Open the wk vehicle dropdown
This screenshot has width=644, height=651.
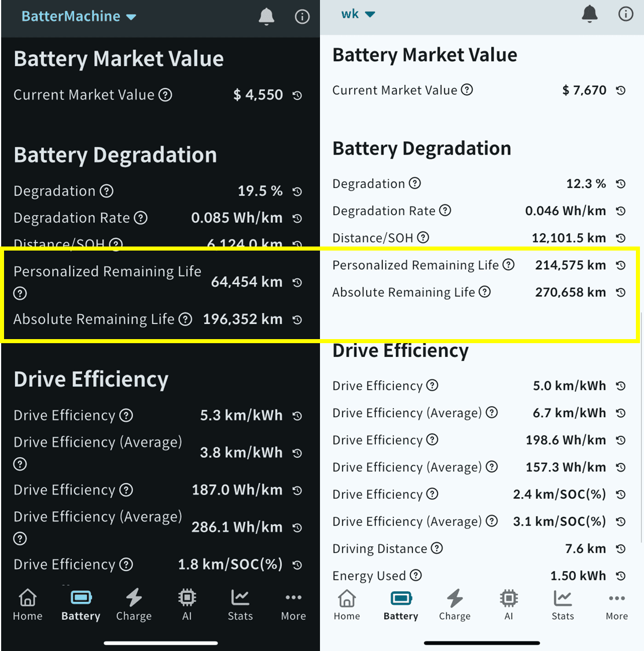tap(358, 14)
